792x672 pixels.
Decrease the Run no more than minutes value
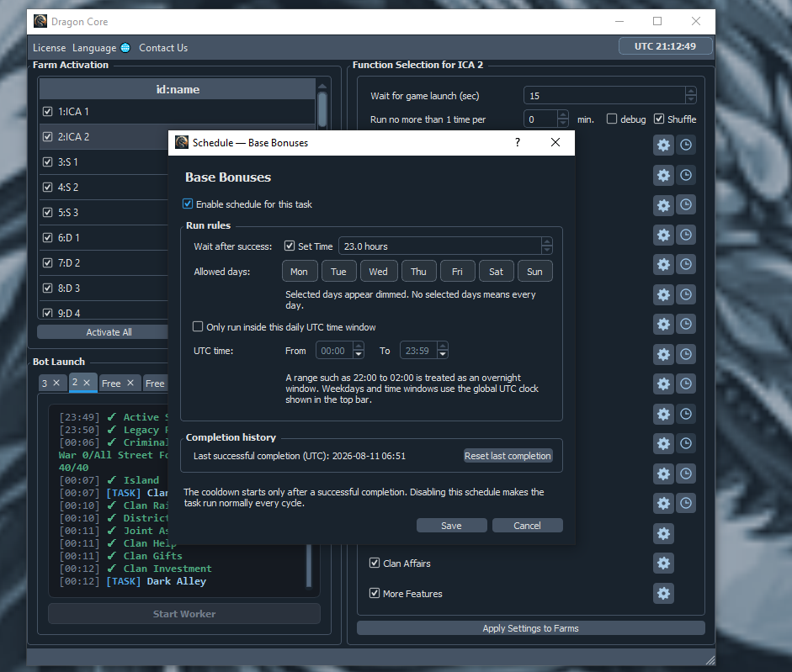click(x=563, y=123)
